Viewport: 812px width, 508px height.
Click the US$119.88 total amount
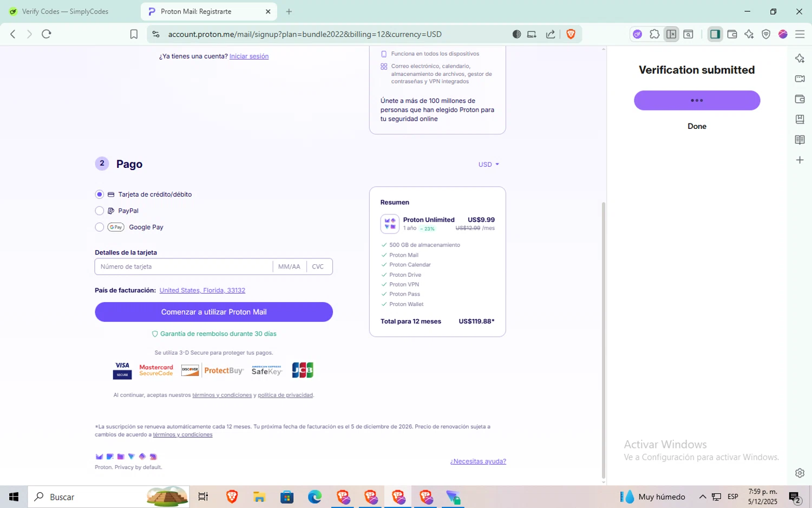476,322
